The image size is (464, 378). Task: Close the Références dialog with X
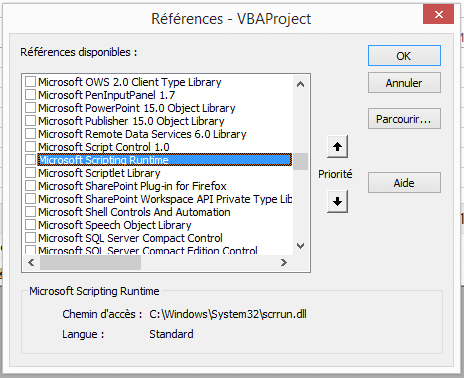coord(438,14)
